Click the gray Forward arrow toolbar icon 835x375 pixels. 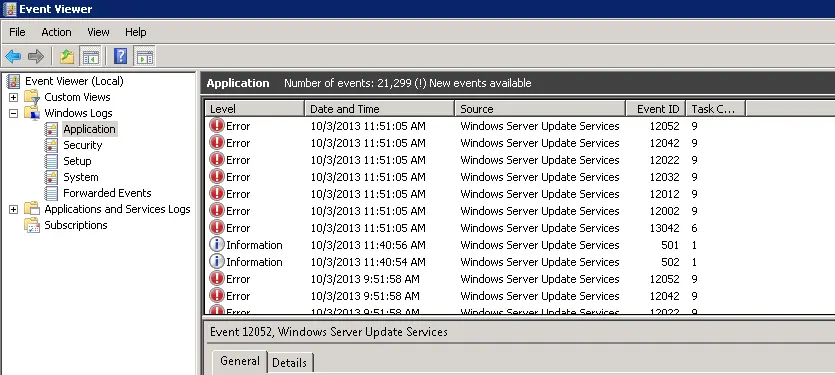point(36,56)
